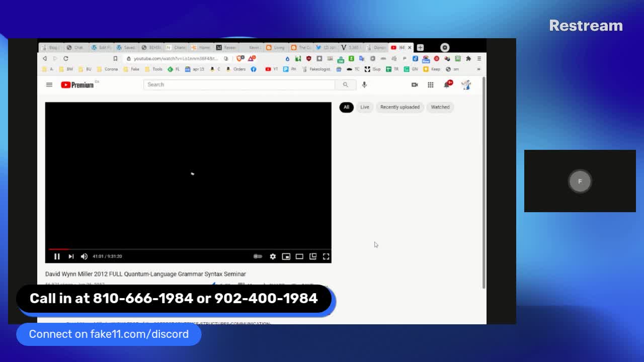Close the active YouTube tab
644x362 pixels.
(410, 47)
